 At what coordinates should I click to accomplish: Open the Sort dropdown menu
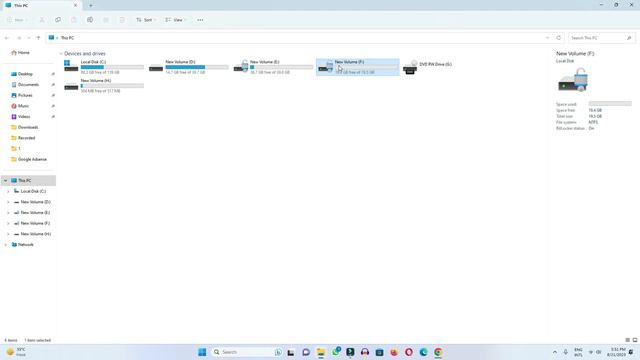point(146,20)
